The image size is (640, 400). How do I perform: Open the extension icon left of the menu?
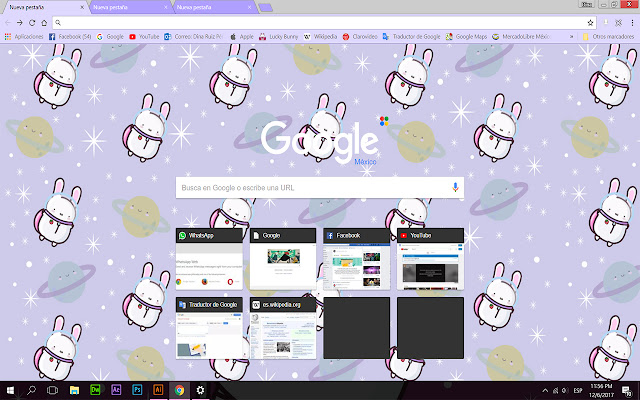point(619,23)
